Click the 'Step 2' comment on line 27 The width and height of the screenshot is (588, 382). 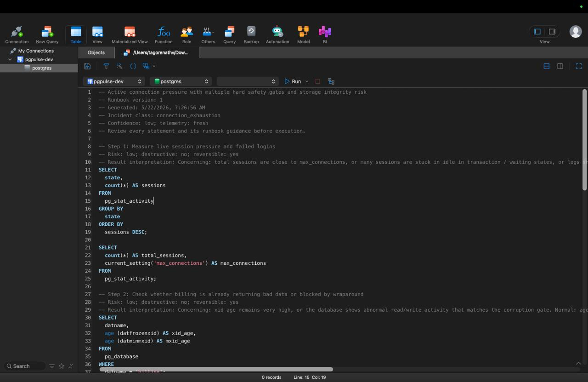(x=231, y=294)
